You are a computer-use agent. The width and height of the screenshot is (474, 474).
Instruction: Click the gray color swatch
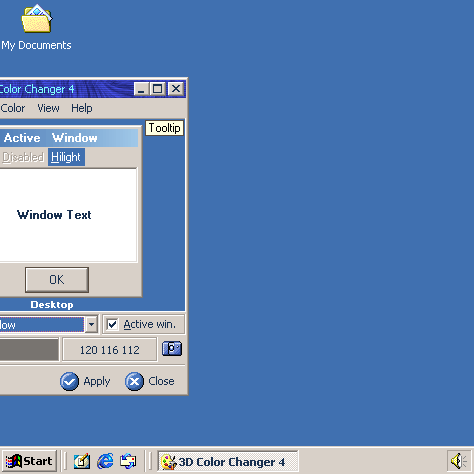(x=29, y=349)
